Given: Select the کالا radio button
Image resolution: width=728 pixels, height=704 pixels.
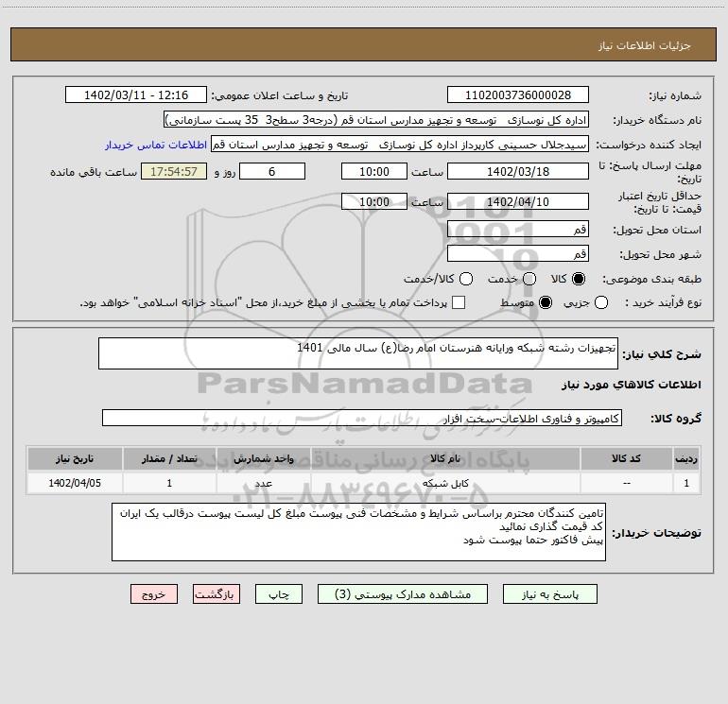Looking at the screenshot, I should (x=579, y=279).
